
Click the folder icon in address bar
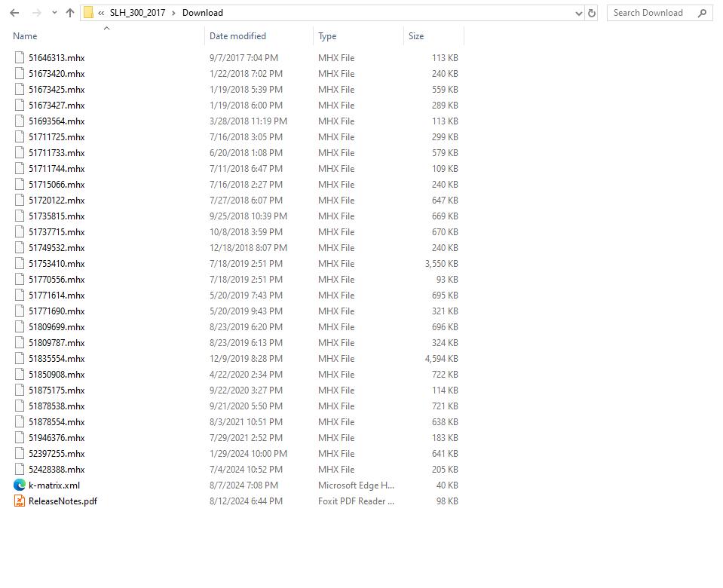[88, 13]
